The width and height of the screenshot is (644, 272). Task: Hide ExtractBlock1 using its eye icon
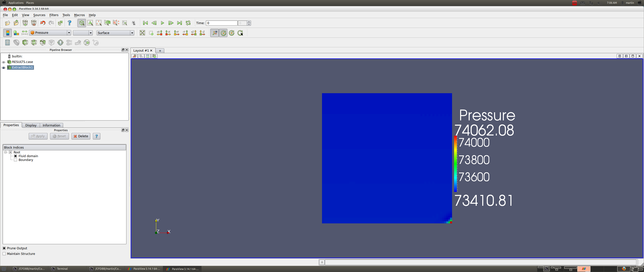[4, 67]
